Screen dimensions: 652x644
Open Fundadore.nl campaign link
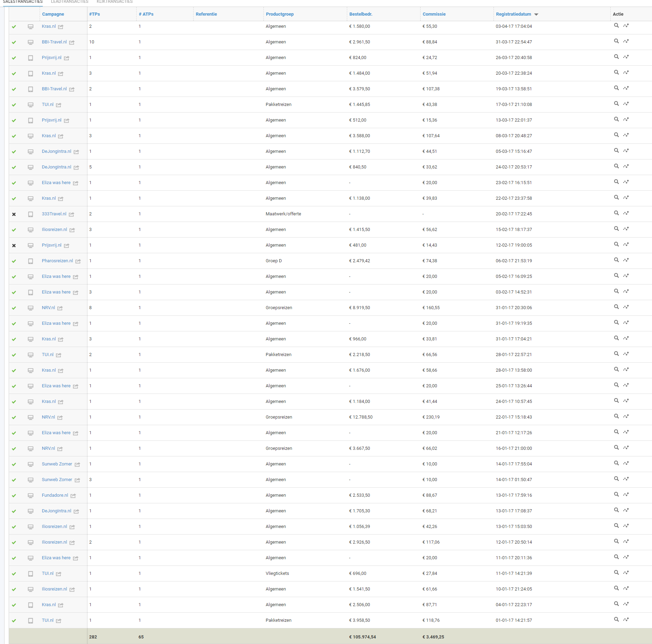pos(55,495)
